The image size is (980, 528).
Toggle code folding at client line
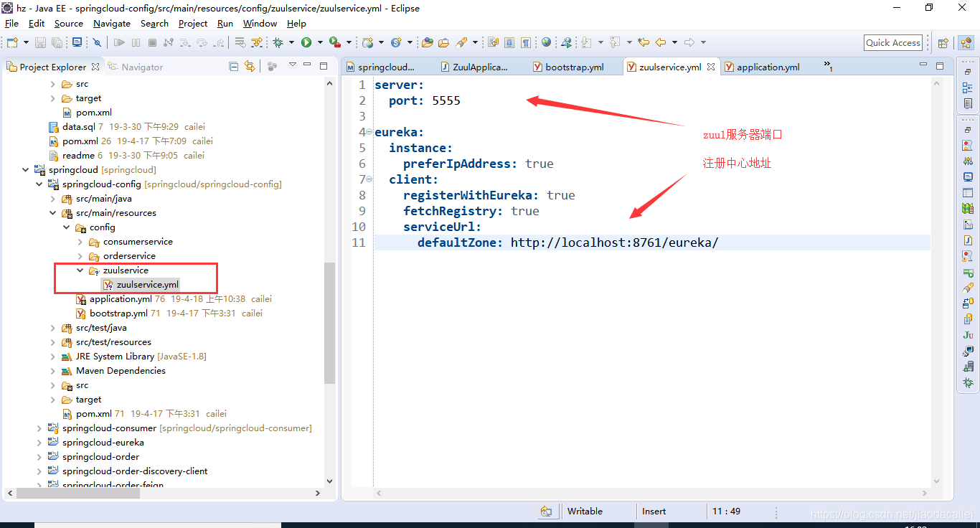[x=369, y=179]
